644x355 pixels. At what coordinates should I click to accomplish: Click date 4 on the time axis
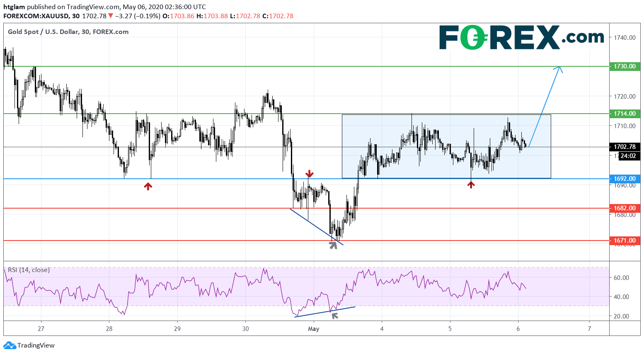pos(382,329)
